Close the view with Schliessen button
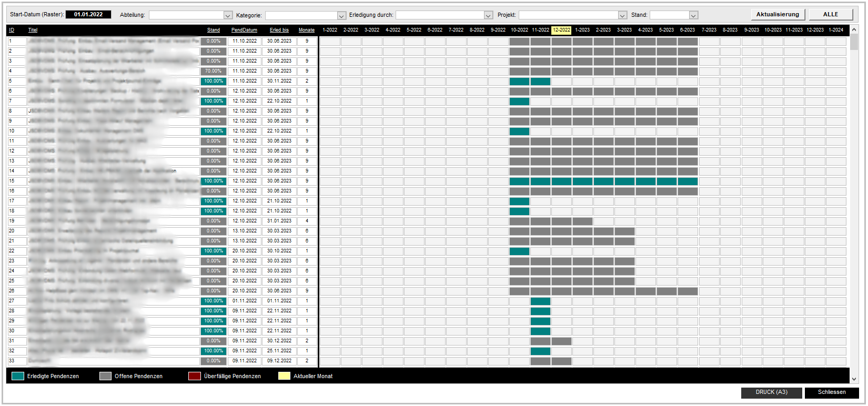The image size is (868, 406). click(x=831, y=392)
